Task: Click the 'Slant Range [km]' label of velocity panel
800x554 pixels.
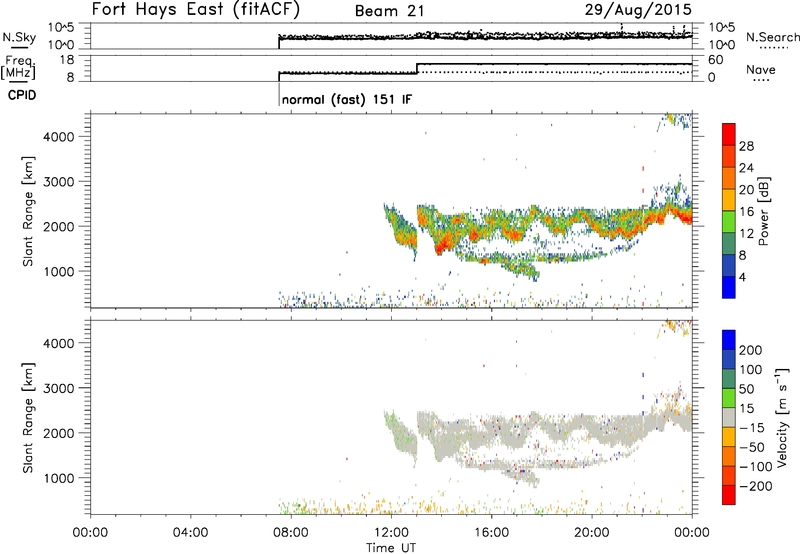Action: coord(28,418)
